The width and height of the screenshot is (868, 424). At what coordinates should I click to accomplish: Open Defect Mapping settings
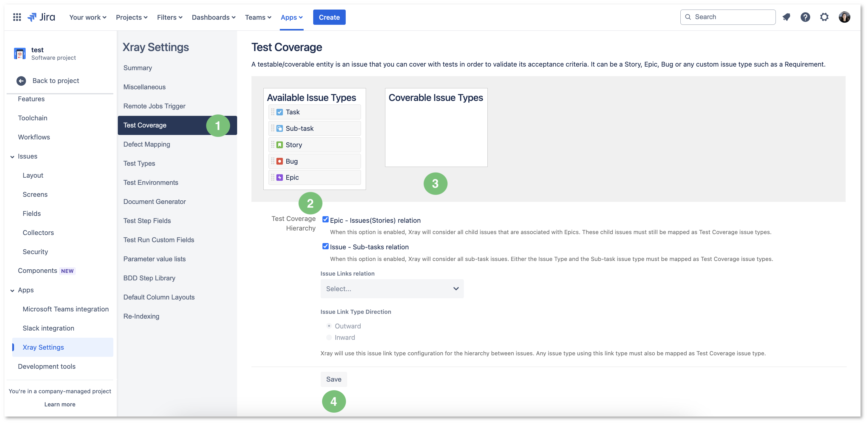pyautogui.click(x=146, y=145)
